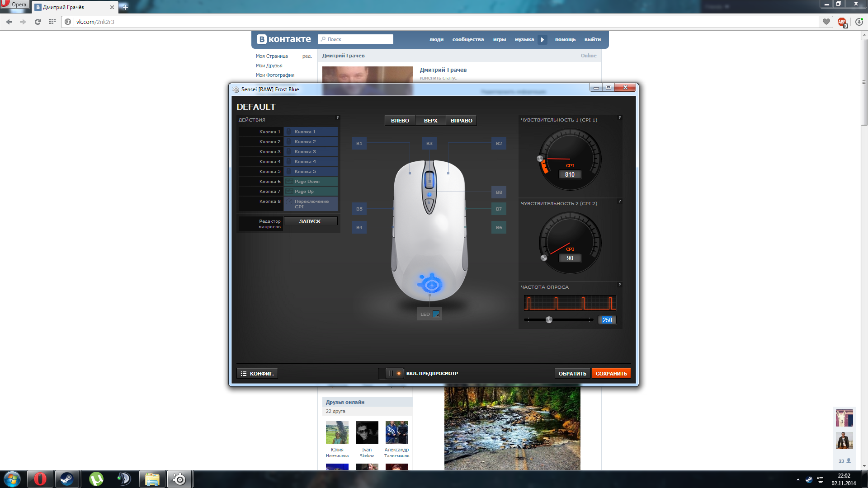Open the Adblock Plus extension
Screen dimensions: 868x488
point(842,22)
